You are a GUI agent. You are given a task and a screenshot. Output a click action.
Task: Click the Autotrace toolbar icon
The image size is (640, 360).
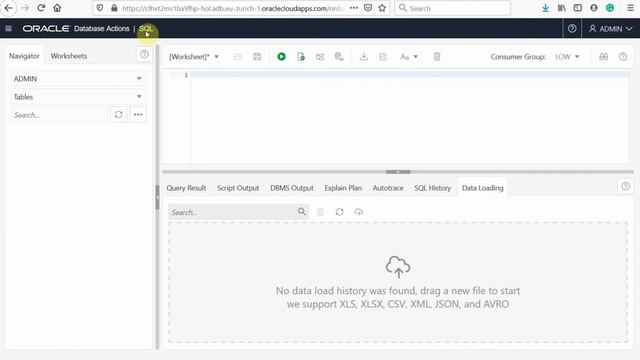(339, 57)
